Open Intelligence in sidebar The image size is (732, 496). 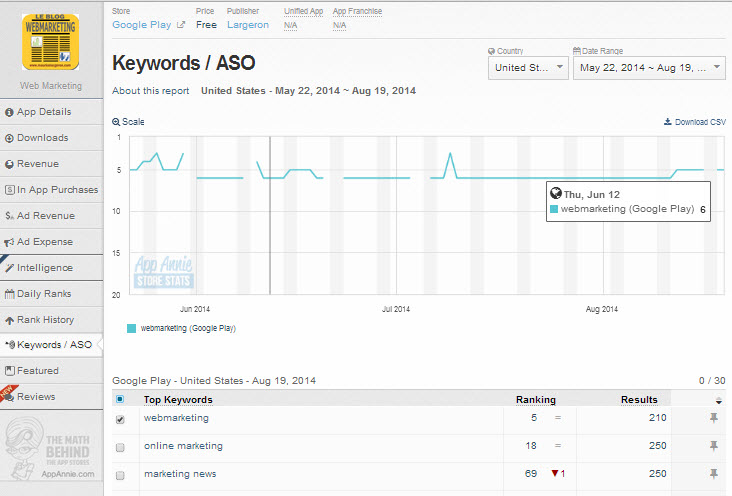(x=51, y=268)
